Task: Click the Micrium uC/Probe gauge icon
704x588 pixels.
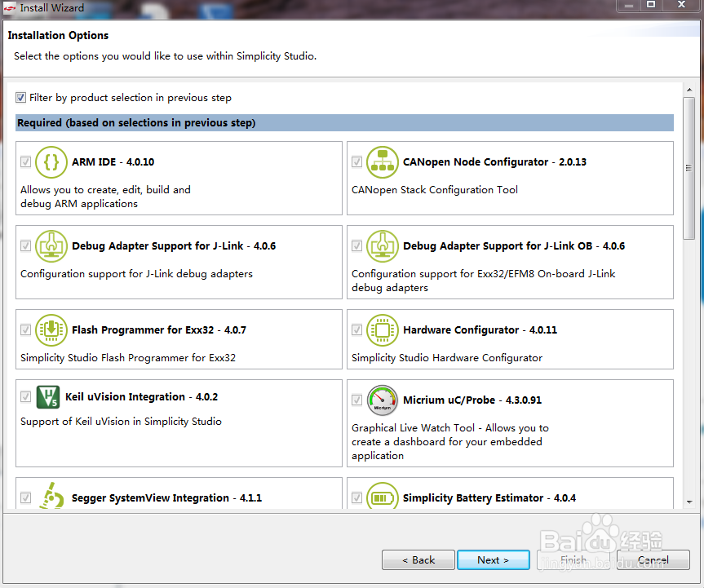Action: pyautogui.click(x=383, y=400)
